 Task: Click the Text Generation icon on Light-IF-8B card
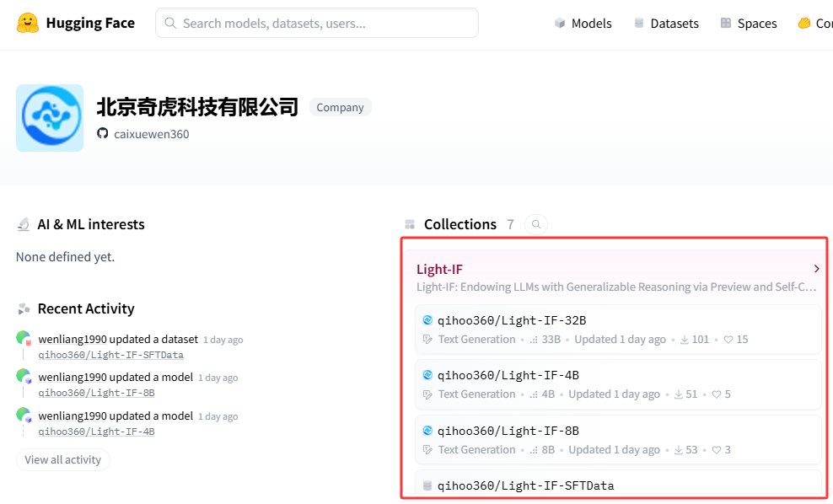click(x=427, y=450)
